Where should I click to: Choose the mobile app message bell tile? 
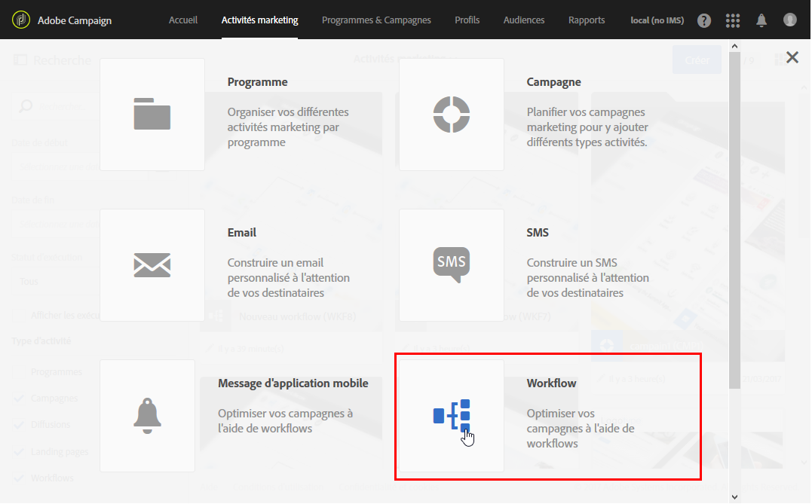[147, 416]
